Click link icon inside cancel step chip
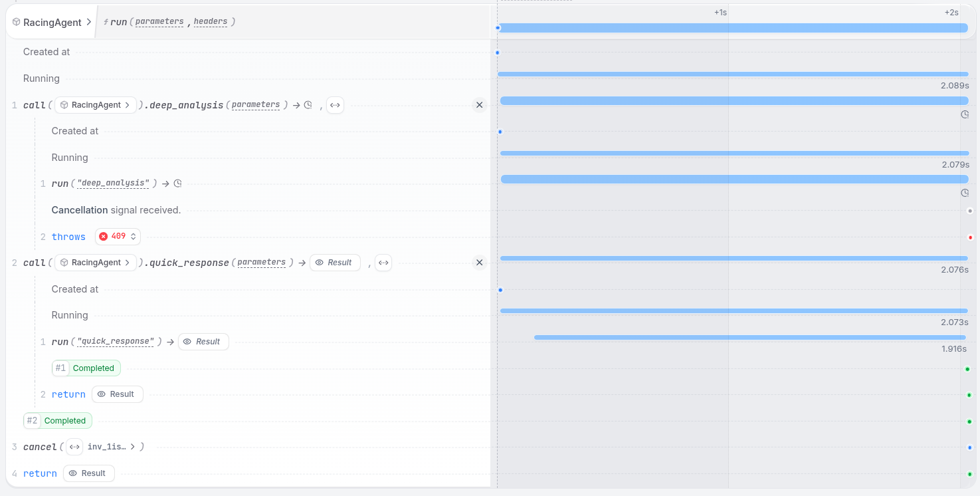The height and width of the screenshot is (496, 980). pos(74,447)
